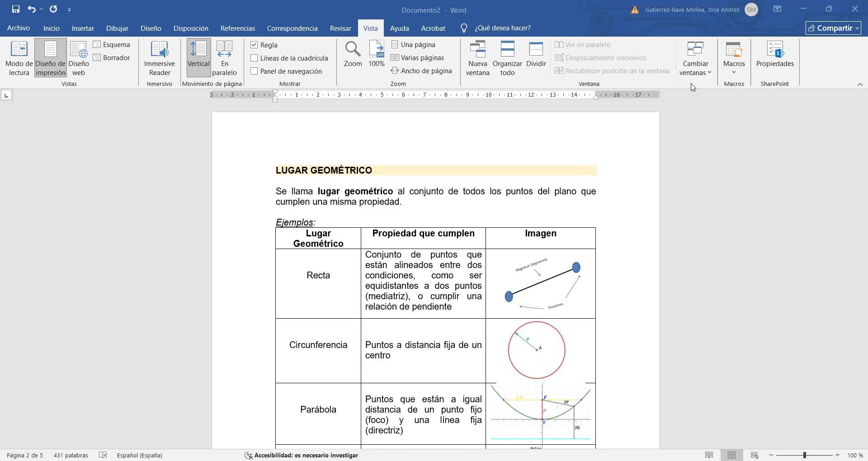Click the Compartir share button
868x461 pixels.
click(833, 28)
